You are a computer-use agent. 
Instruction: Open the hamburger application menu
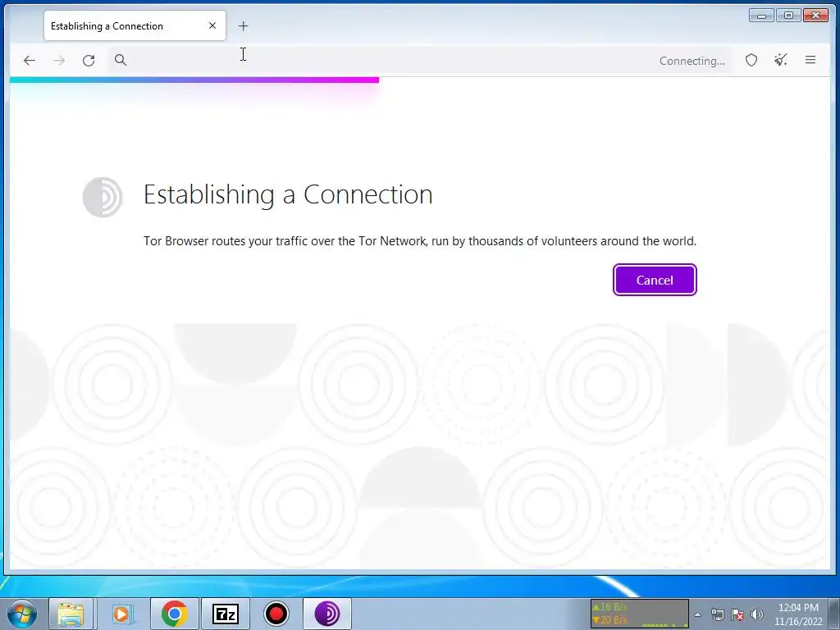810,60
